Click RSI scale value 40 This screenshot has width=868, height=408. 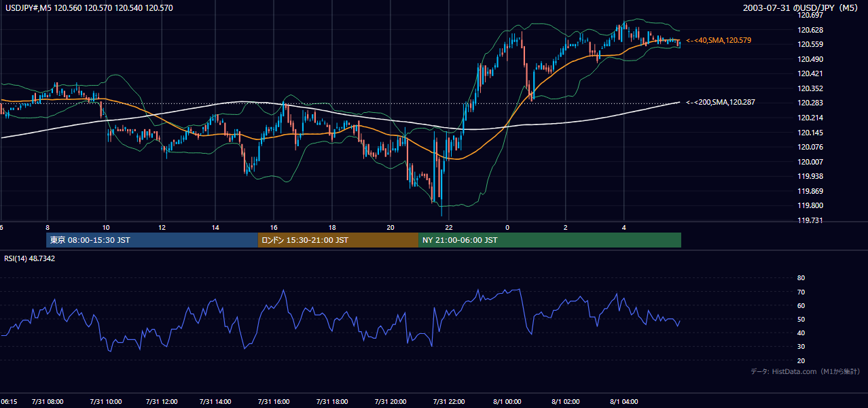pos(801,333)
